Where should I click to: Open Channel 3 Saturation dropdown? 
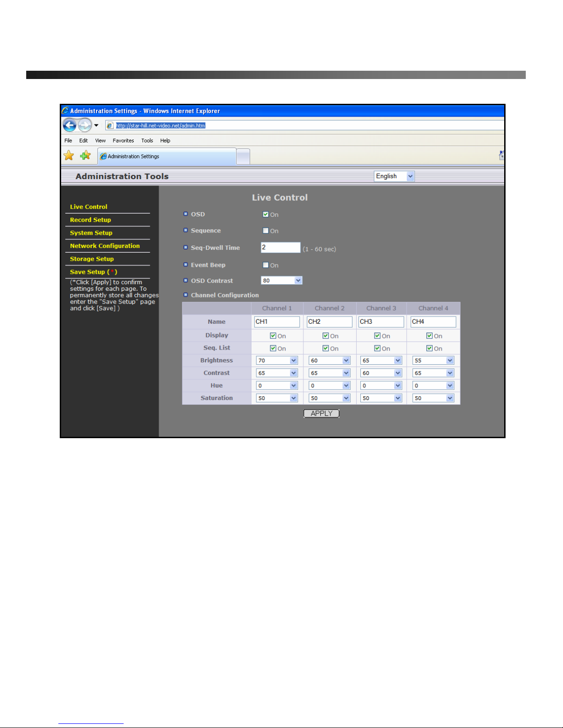pyautogui.click(x=381, y=398)
